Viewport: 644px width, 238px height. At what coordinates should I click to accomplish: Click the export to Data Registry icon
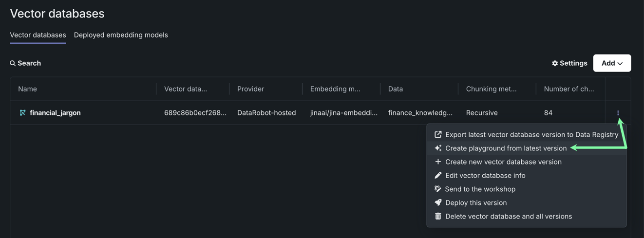point(438,134)
